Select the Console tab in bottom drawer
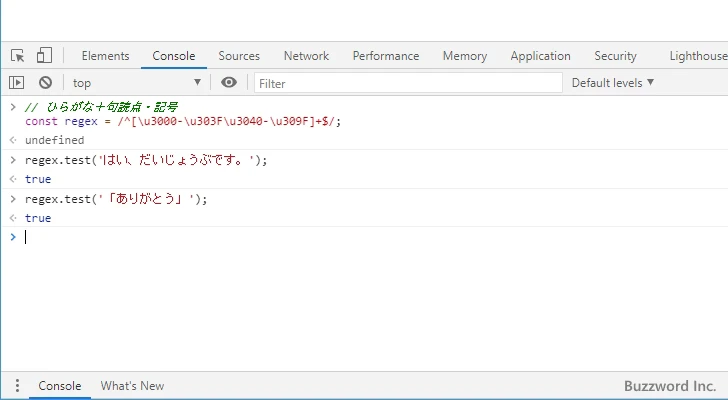This screenshot has height=400, width=728. [60, 386]
